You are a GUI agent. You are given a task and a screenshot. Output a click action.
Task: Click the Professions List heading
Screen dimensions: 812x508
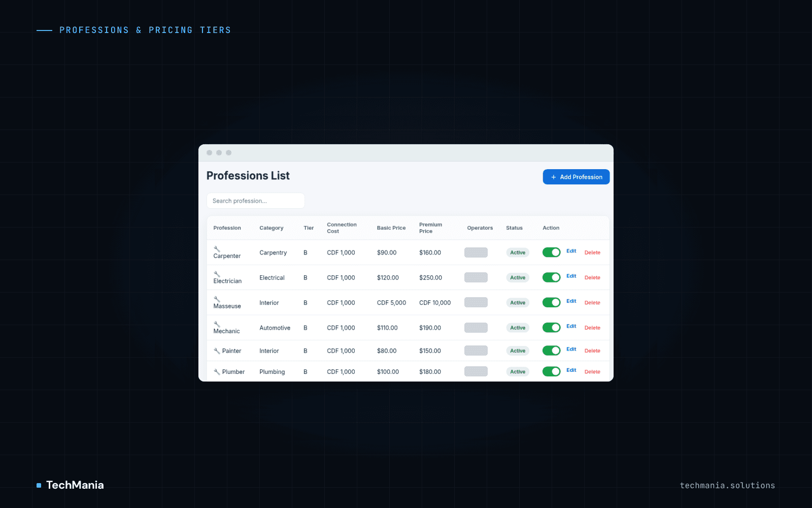[248, 176]
